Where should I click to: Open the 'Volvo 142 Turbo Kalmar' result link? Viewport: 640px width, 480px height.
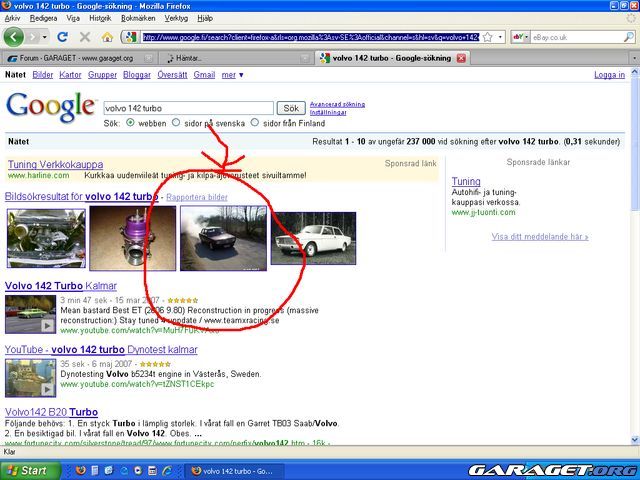(x=61, y=286)
